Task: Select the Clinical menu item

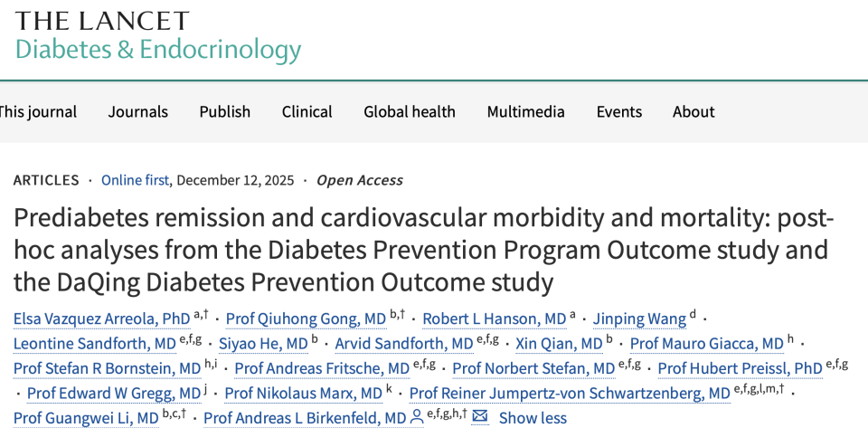Action: point(307,111)
